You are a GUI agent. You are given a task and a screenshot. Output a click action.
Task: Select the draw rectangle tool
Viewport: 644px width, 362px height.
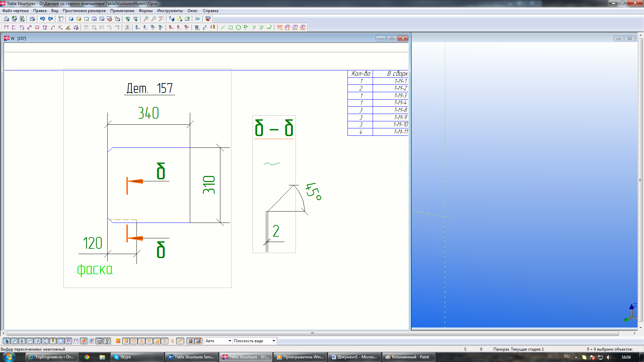[230, 27]
